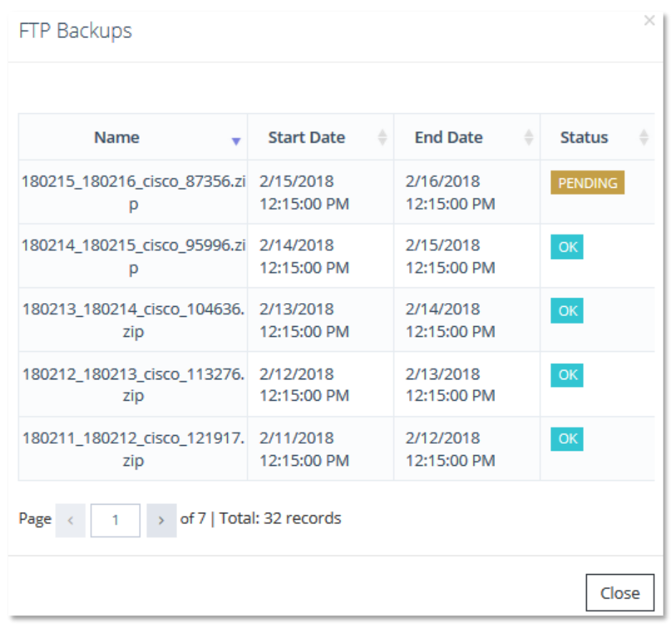The image size is (672, 625).
Task: Click the FTP Backups dialog title
Action: [x=75, y=31]
